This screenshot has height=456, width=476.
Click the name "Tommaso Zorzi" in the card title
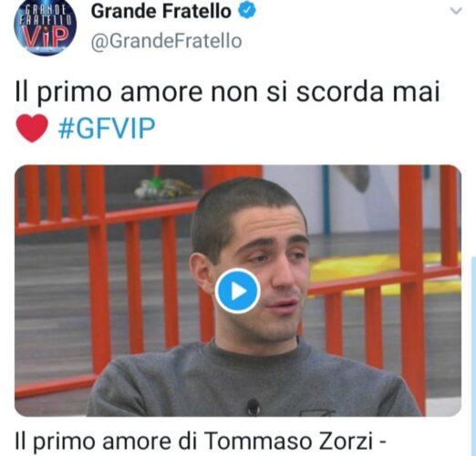288,440
